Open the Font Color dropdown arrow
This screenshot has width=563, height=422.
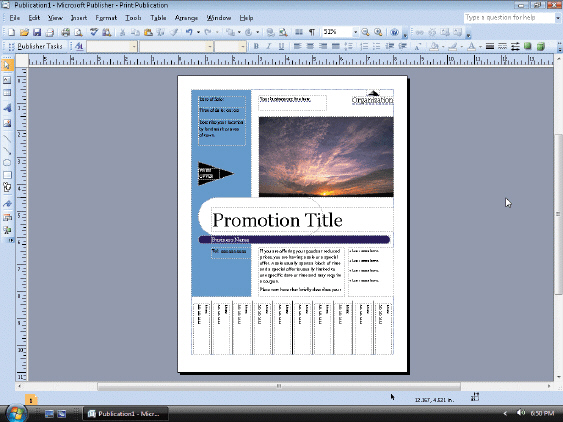point(480,46)
